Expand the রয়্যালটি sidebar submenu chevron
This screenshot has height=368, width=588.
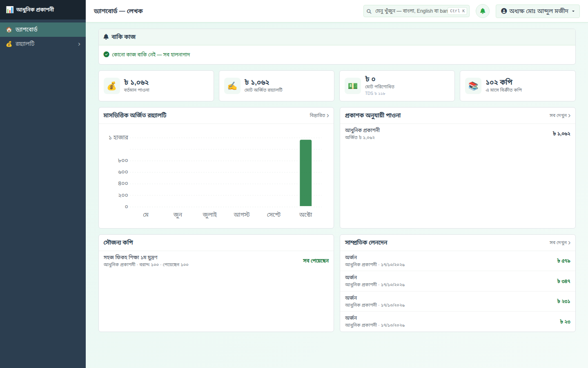click(x=79, y=44)
